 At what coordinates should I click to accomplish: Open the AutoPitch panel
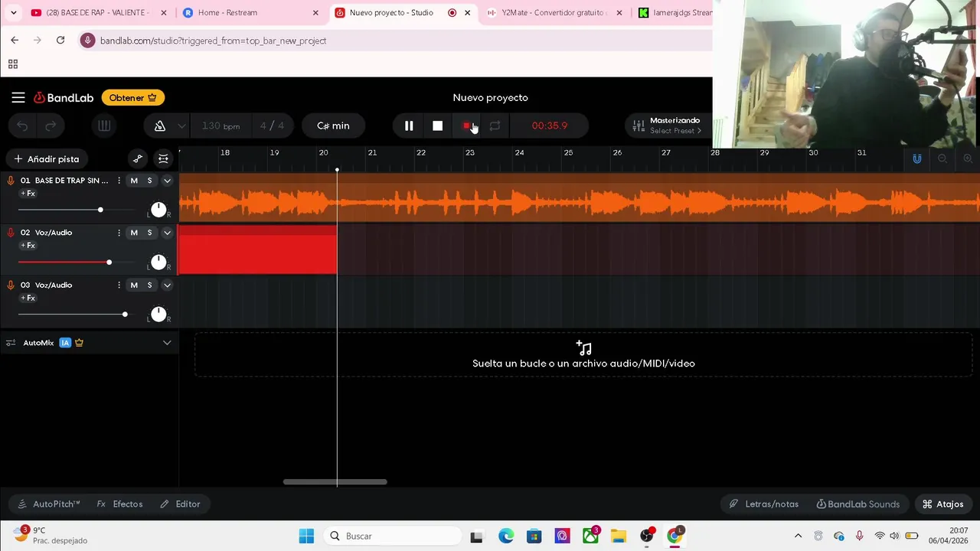[x=48, y=504]
